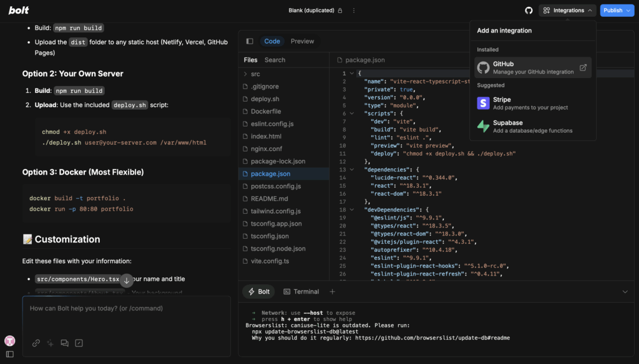Toggle the bottom-left sidebar layout icon
This screenshot has width=639, height=364.
(10, 354)
